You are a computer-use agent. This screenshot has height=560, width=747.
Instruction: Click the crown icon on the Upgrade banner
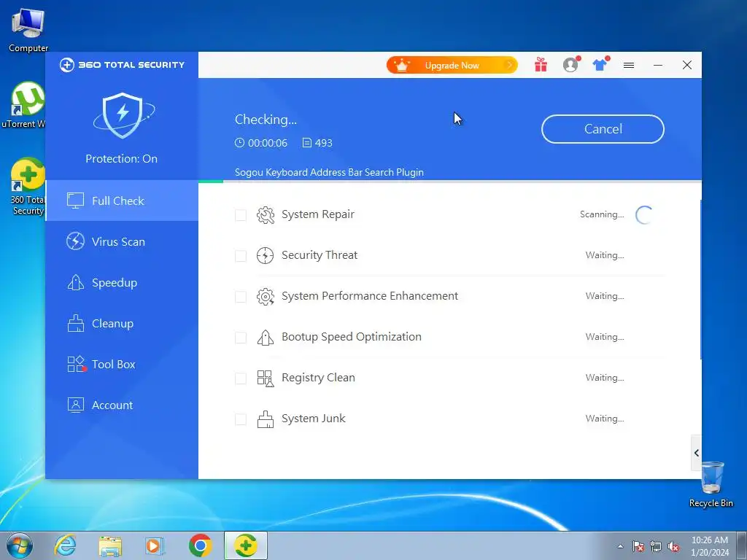pyautogui.click(x=402, y=65)
